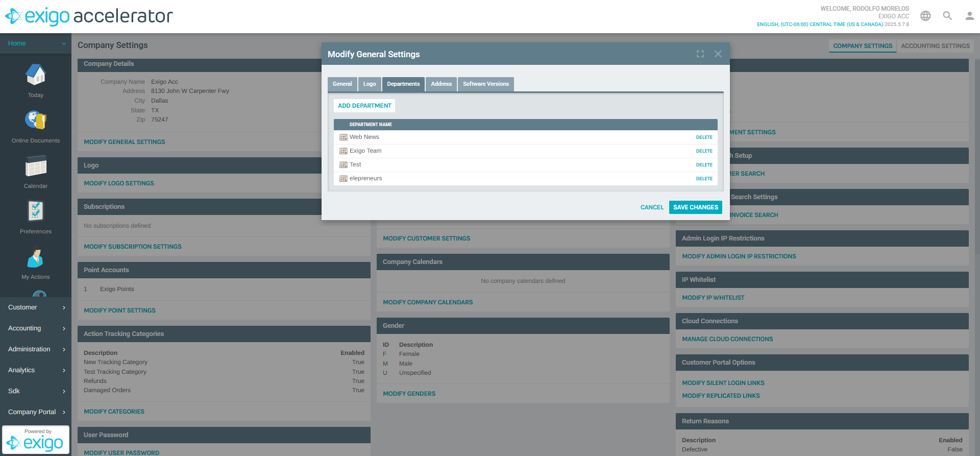Switch to the Logo tab
Screen dimensions: 980x456
370,84
